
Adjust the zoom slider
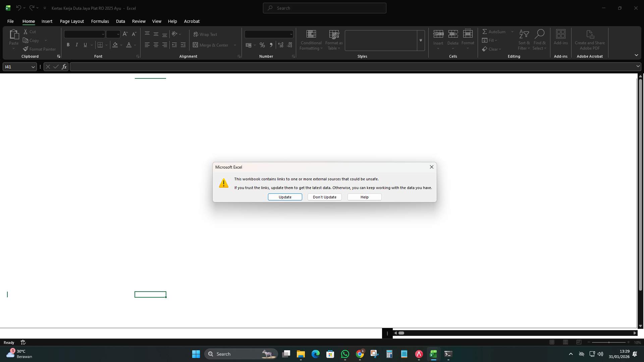point(608,342)
